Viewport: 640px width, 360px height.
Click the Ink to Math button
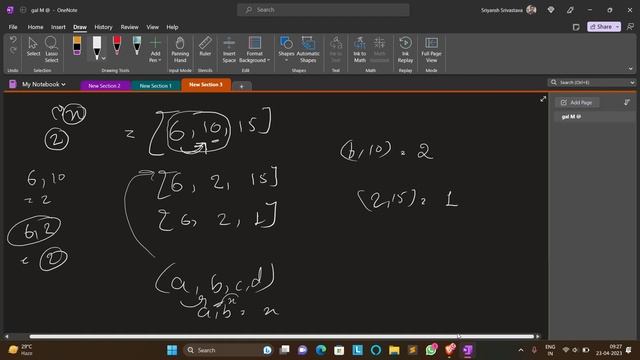tap(360, 49)
